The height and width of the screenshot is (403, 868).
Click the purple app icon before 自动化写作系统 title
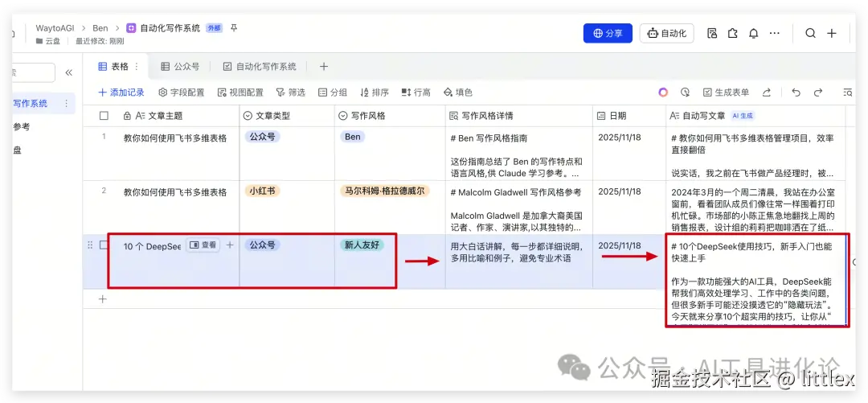tap(131, 27)
